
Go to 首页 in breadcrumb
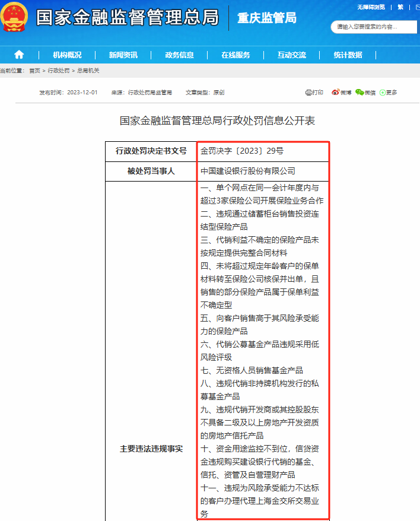(x=34, y=71)
